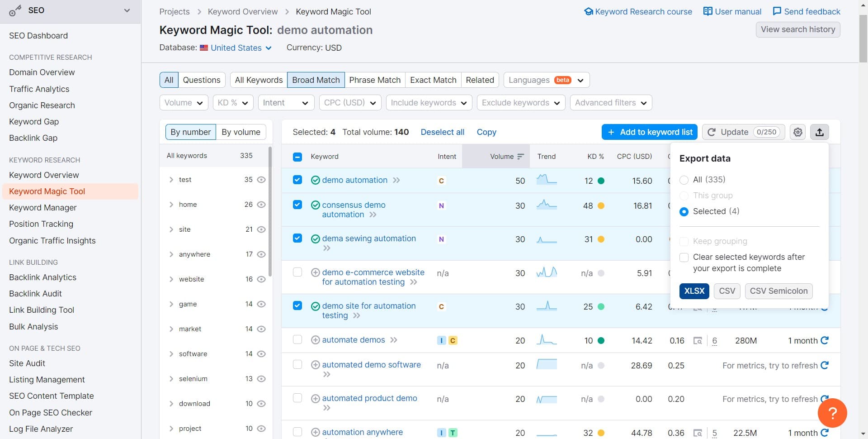Viewport: 868px width, 439px height.
Task: Open table settings gear icon
Action: [798, 132]
